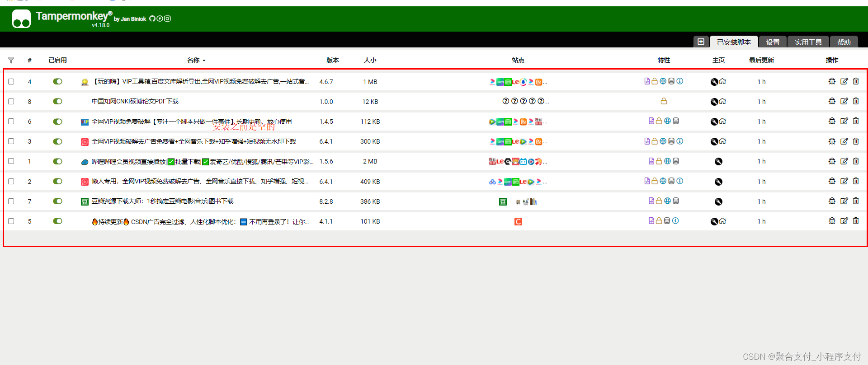Select checkbox for script number 4
The image size is (868, 365).
coord(11,82)
